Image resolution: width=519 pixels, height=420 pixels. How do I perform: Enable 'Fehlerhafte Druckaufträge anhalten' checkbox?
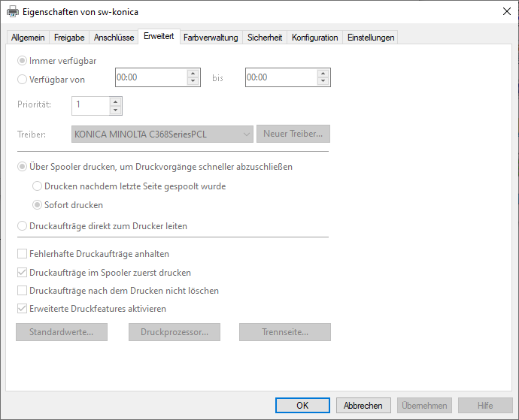click(22, 254)
